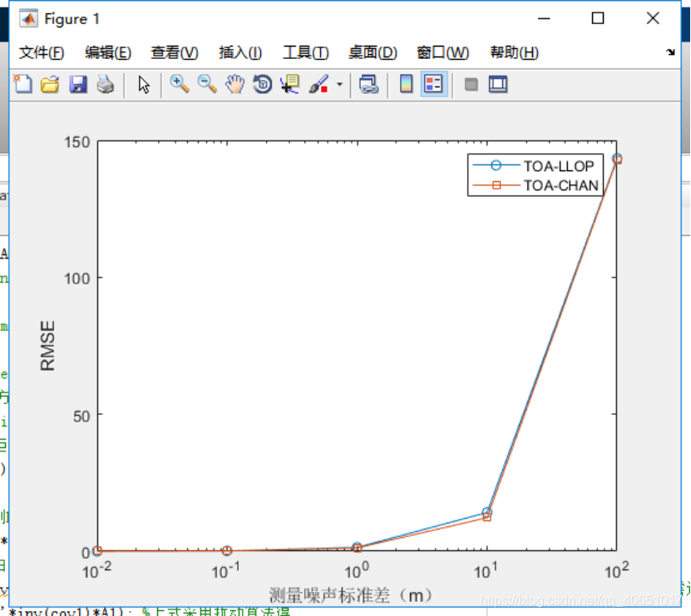Select the Edit Plot arrow tool

point(144,84)
